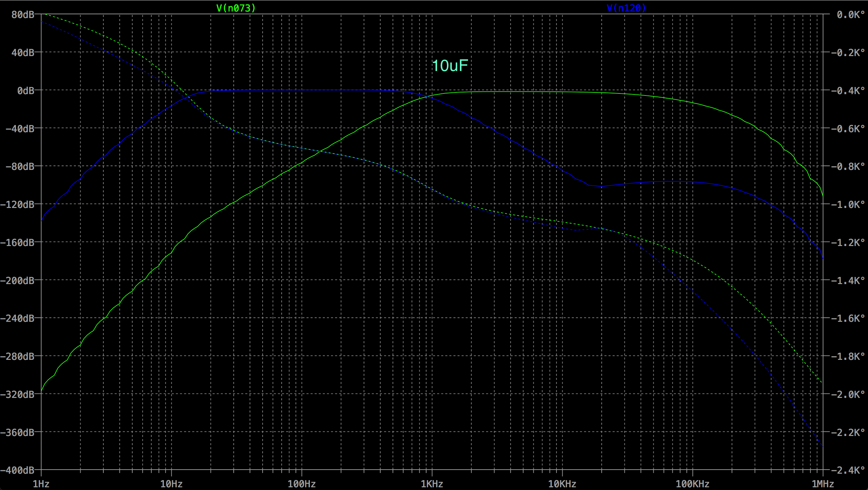Select the 10uF annotation text
The width and height of the screenshot is (868, 490).
click(x=450, y=66)
